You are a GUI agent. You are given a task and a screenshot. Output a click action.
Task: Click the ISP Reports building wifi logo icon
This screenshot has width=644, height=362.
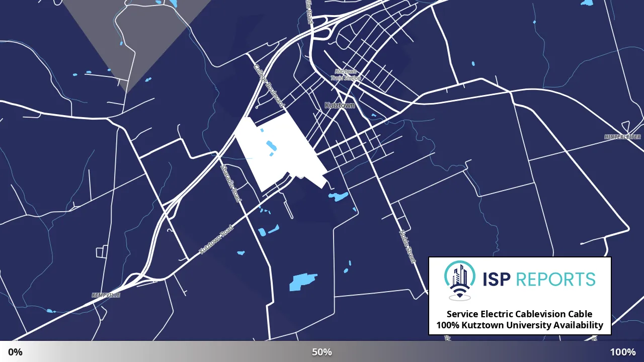pos(459,281)
